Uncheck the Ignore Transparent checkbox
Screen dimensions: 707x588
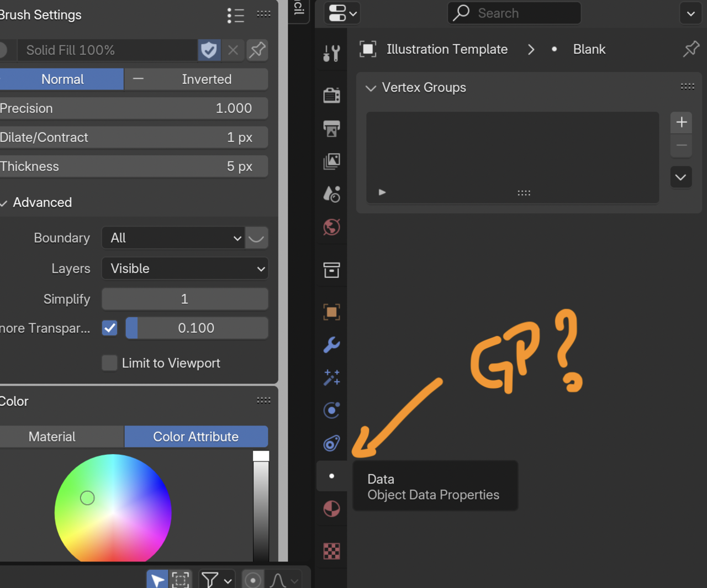pos(110,328)
